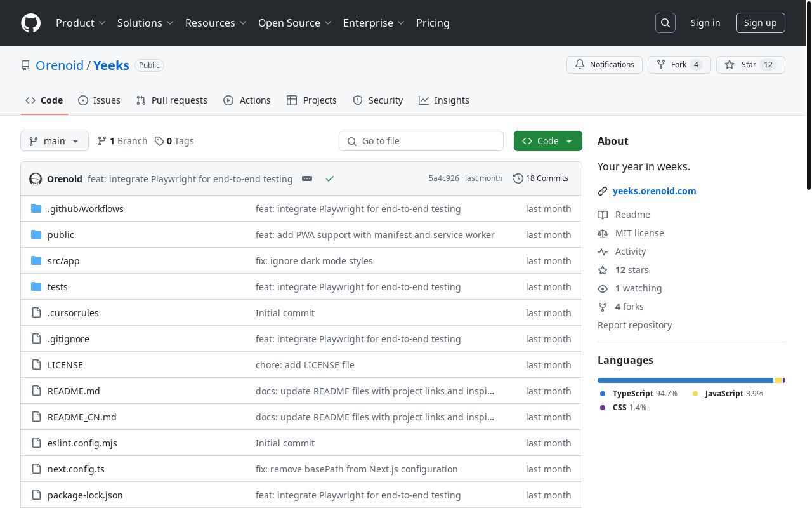812x508 pixels.
Task: Switch to the Pull requests tab
Action: (x=171, y=100)
